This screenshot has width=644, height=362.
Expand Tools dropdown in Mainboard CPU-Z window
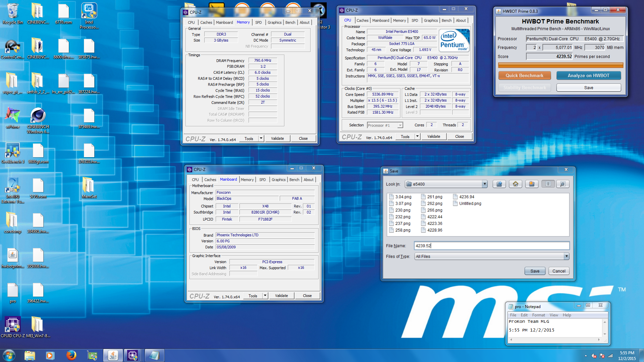click(x=265, y=296)
